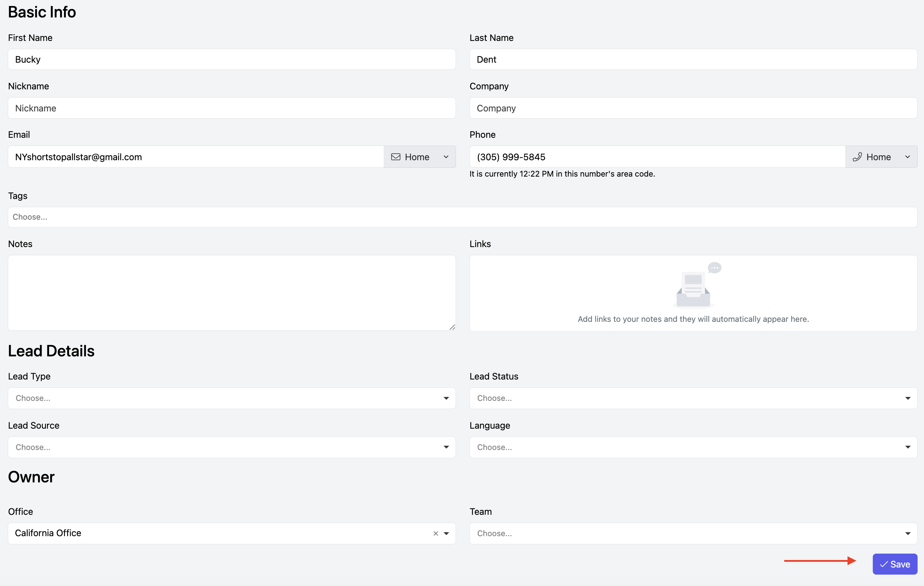
Task: Clear California Office selection with the x icon
Action: point(436,533)
